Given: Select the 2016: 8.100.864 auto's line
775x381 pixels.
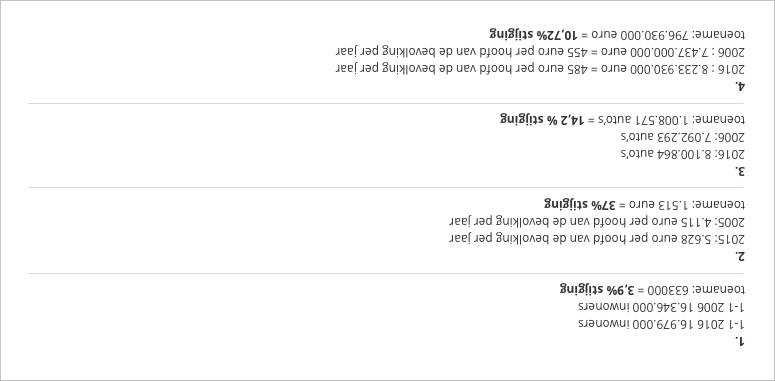Looking at the screenshot, I should point(683,154).
